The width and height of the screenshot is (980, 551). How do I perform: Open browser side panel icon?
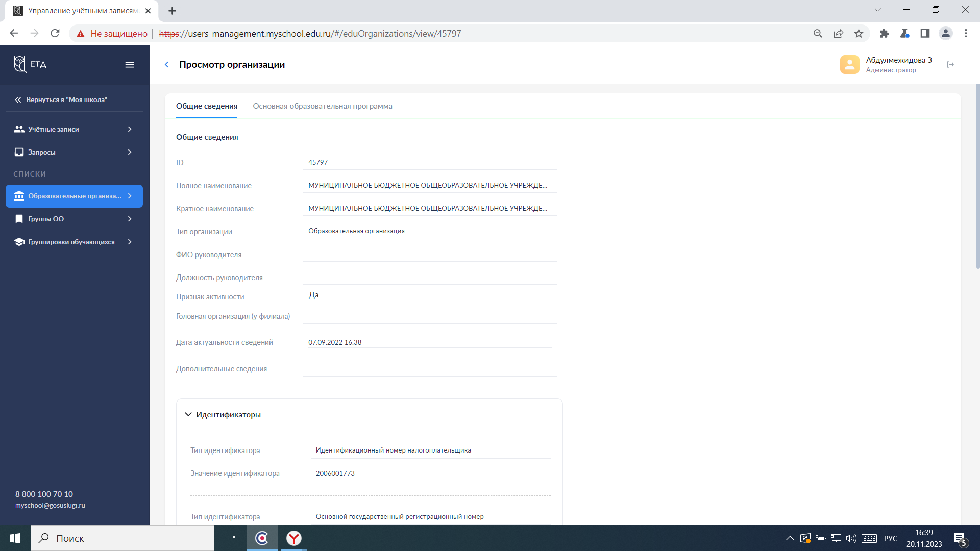pyautogui.click(x=925, y=33)
